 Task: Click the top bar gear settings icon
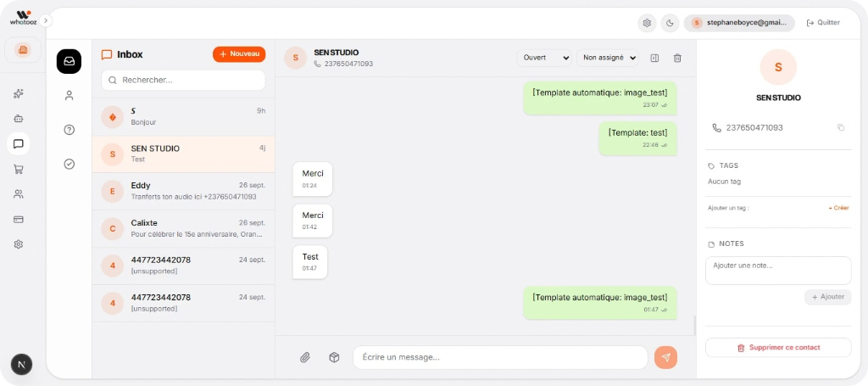tap(647, 23)
